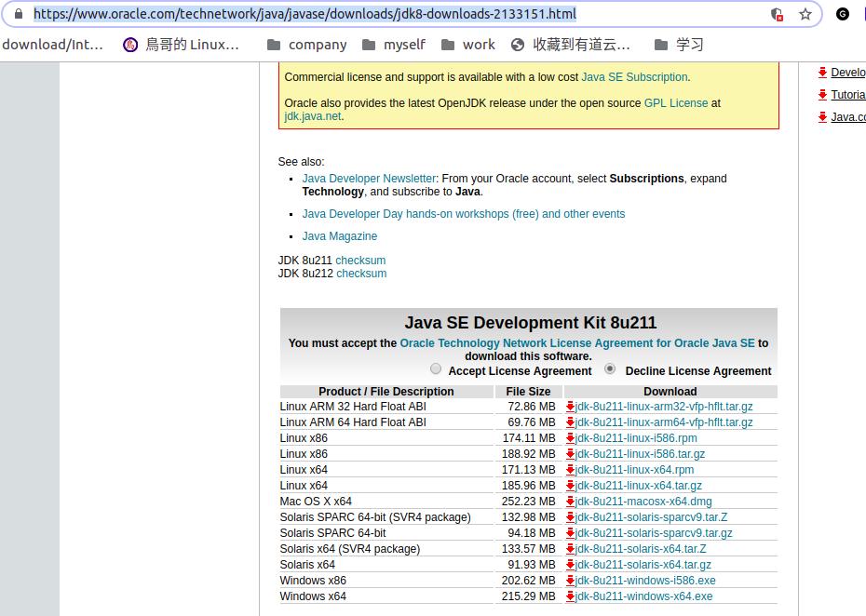Click download arrow icon for linux-arm32 tar.gz
This screenshot has height=616, width=866.
(x=570, y=407)
